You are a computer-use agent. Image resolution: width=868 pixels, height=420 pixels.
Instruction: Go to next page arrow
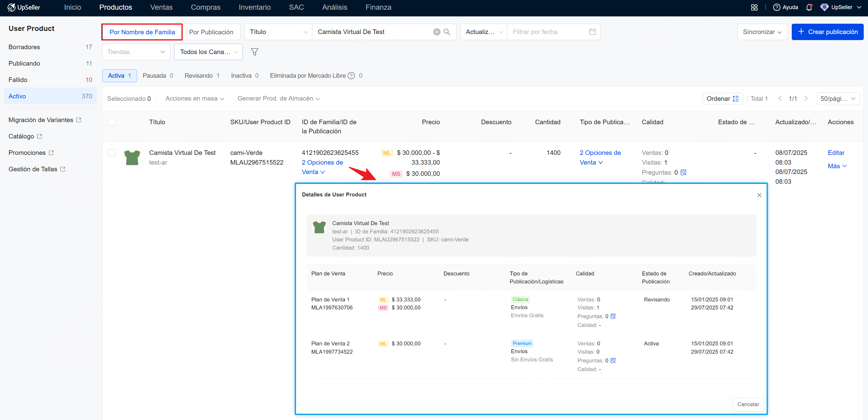tap(806, 99)
